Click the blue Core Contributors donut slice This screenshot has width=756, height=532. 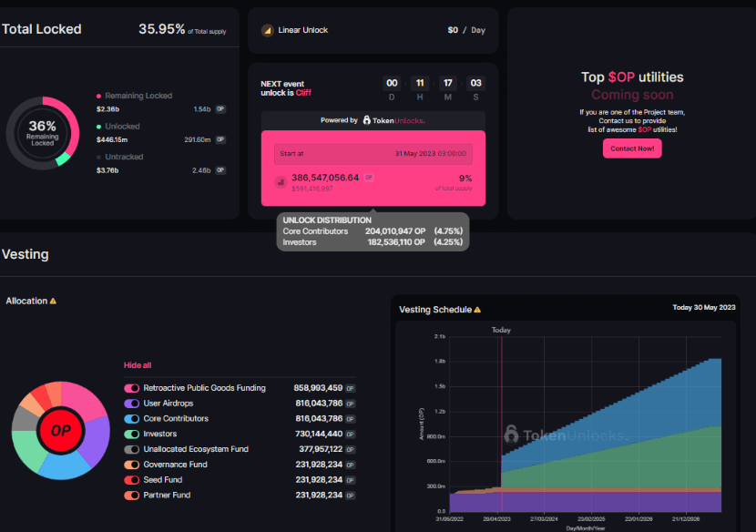point(63,465)
